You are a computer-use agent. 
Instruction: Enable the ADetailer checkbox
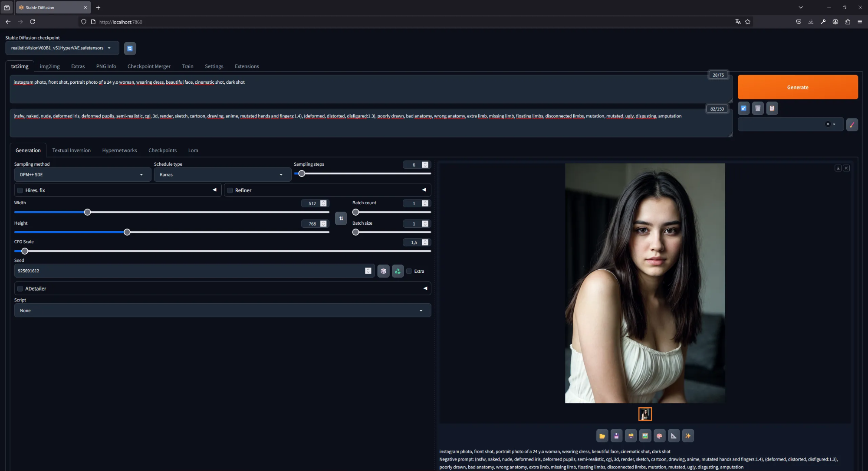20,288
